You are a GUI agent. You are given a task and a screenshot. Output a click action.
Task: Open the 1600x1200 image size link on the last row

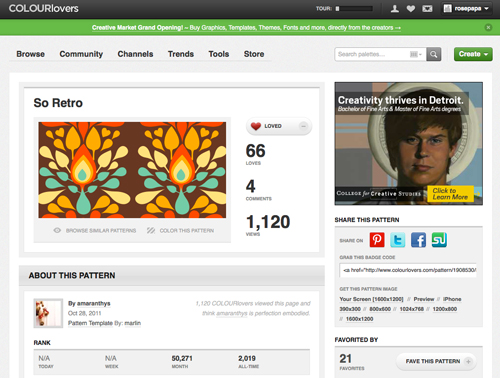(x=359, y=319)
